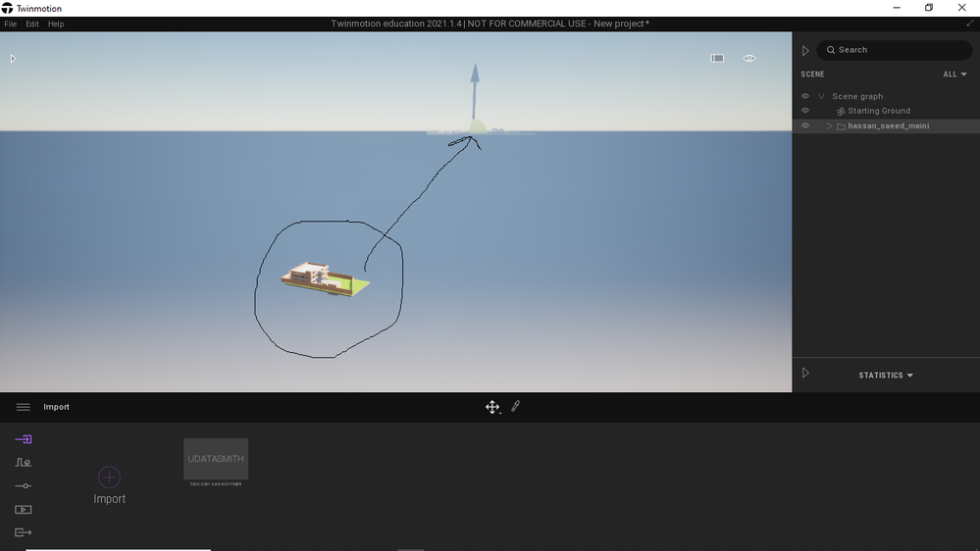Select the Move gizmo tool
The height and width of the screenshot is (551, 980).
[492, 407]
